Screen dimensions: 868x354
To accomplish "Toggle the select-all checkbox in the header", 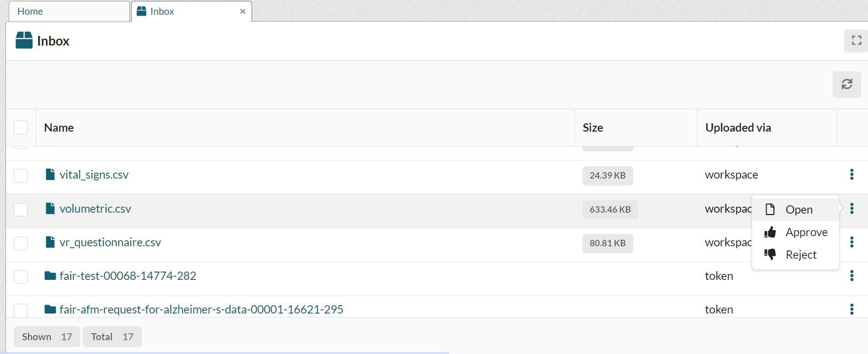I will [21, 127].
